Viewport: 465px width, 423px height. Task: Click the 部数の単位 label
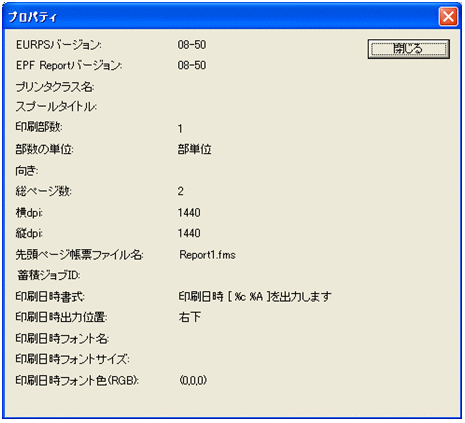(45, 149)
